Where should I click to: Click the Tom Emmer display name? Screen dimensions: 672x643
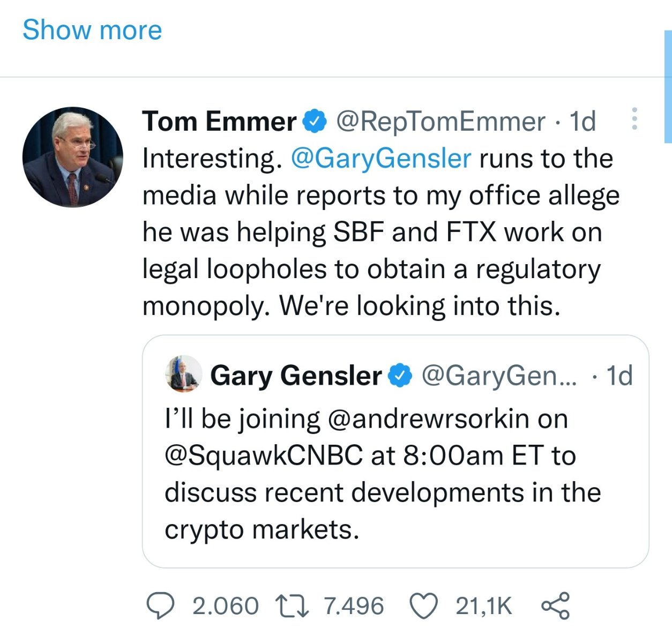tap(219, 122)
